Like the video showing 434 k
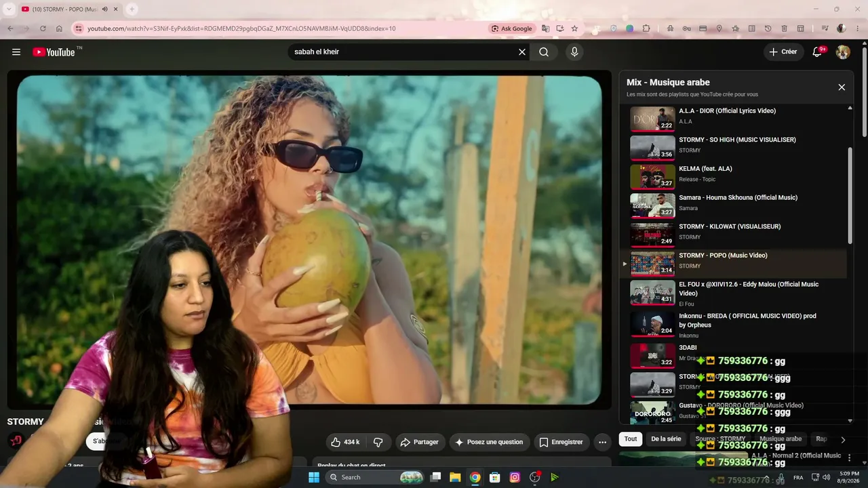 pos(346,442)
